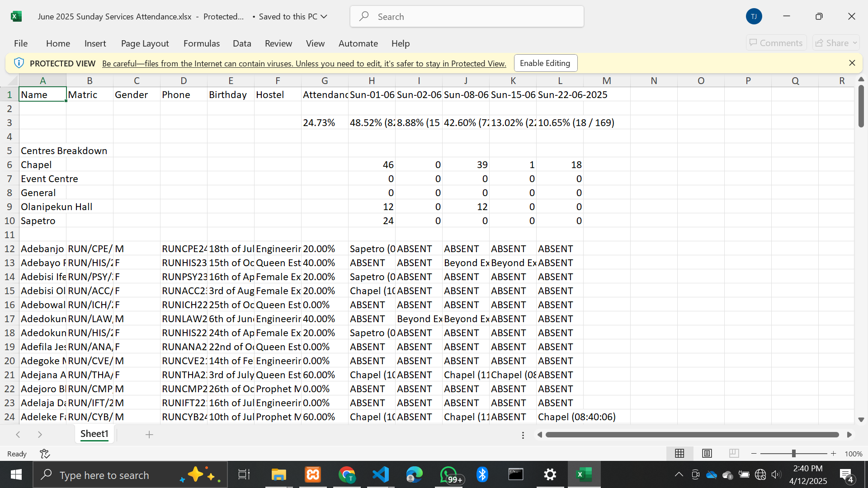Open the Automate ribbon tab
868x488 pixels.
click(x=358, y=43)
